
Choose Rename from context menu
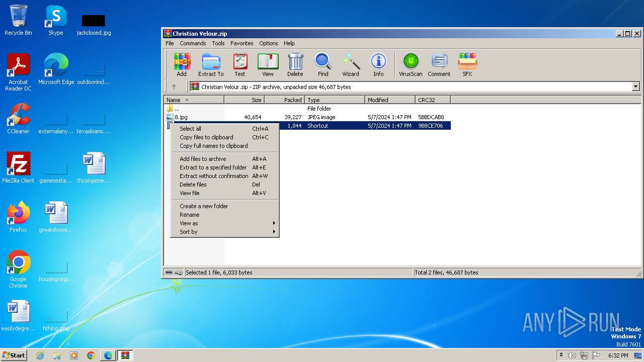click(x=225, y=215)
